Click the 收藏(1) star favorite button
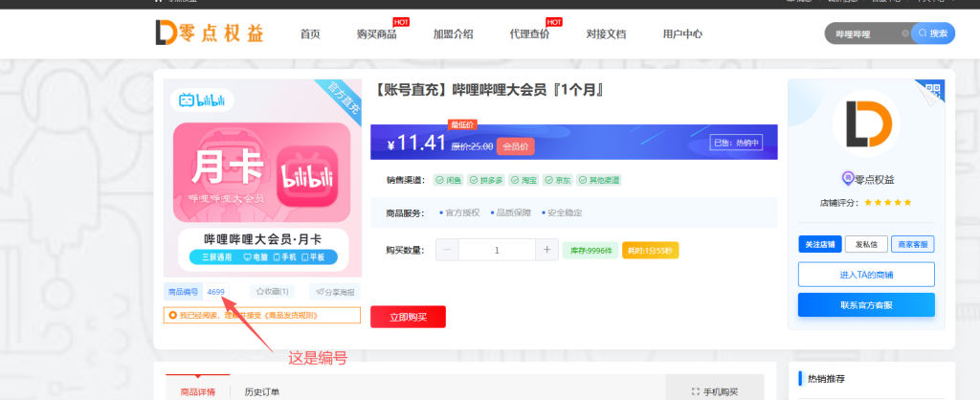Image resolution: width=980 pixels, height=400 pixels. tap(273, 292)
